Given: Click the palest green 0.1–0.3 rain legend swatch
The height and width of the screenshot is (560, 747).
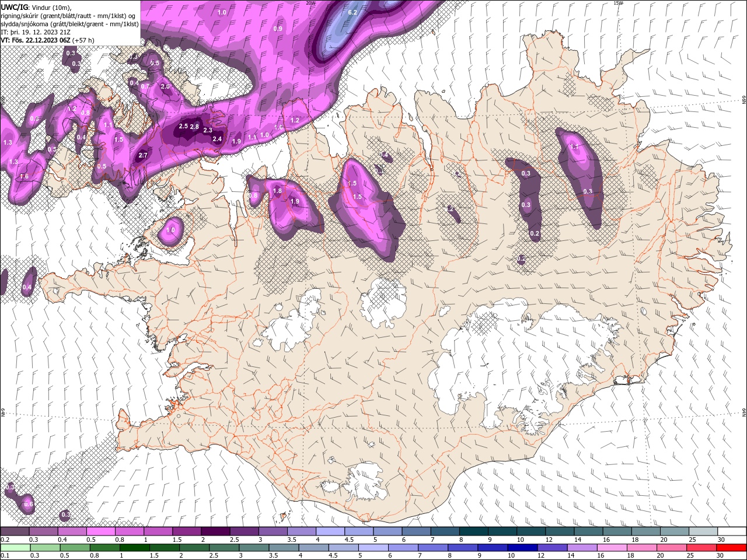Looking at the screenshot, I should [15, 547].
